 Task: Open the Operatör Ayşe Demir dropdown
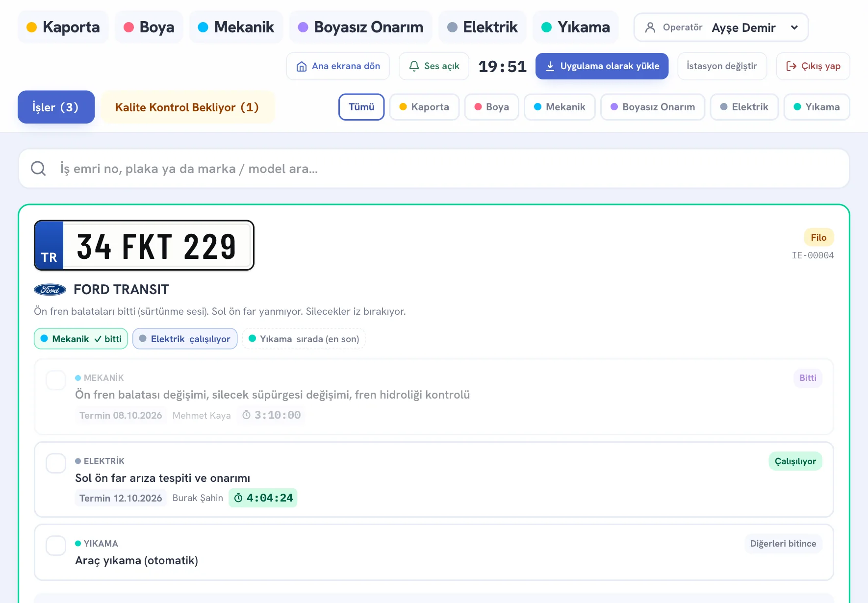click(721, 27)
